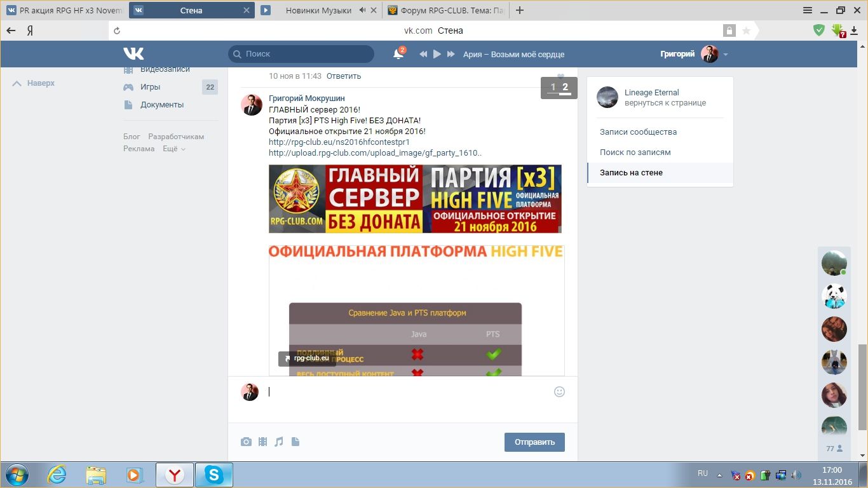Close the Стена tab
The height and width of the screenshot is (488, 868).
[245, 10]
